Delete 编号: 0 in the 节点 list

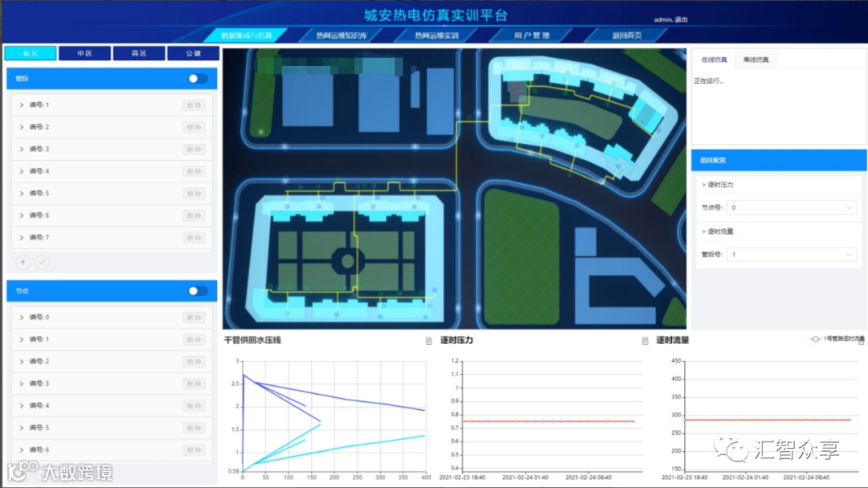pyautogui.click(x=194, y=318)
